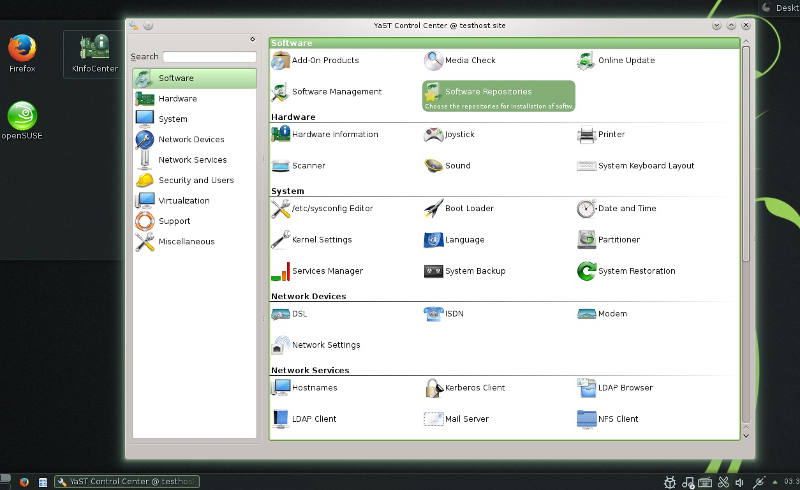Screen dimensions: 800x490
Task: Click the module list vertical scrollbar
Action: coord(746,153)
